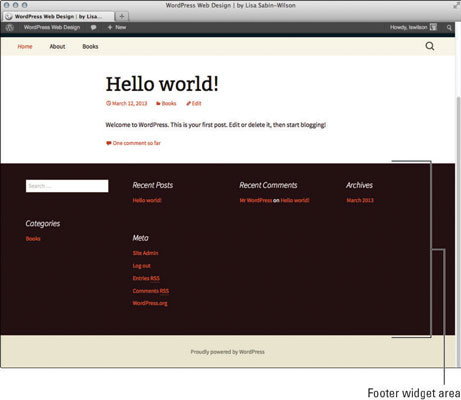Screen dimensions: 461x400
Task: Click the Meta widget heading
Action: tap(140, 238)
